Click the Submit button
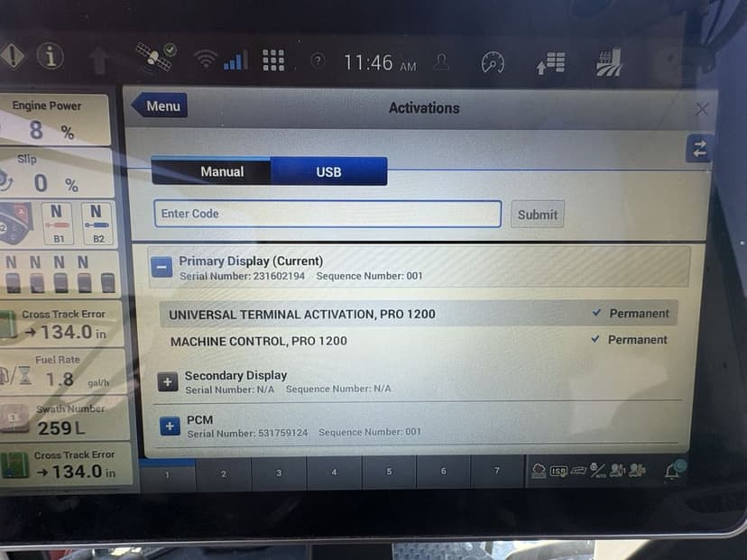 pyautogui.click(x=538, y=215)
